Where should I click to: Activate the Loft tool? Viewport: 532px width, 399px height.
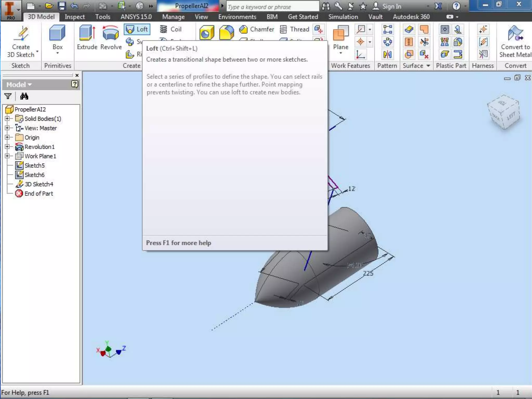click(137, 29)
